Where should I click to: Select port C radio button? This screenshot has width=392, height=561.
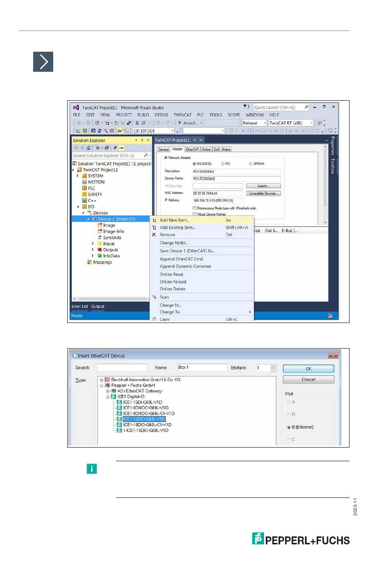[289, 440]
